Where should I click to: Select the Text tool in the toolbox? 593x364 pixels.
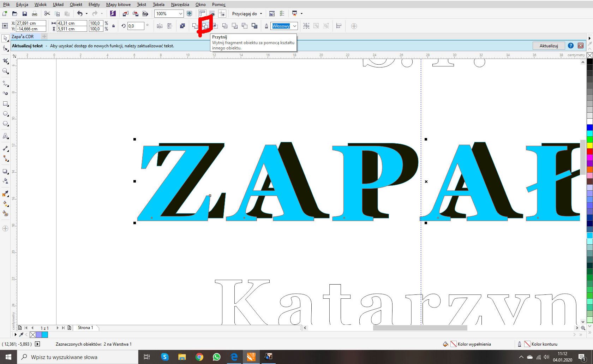coord(5,136)
